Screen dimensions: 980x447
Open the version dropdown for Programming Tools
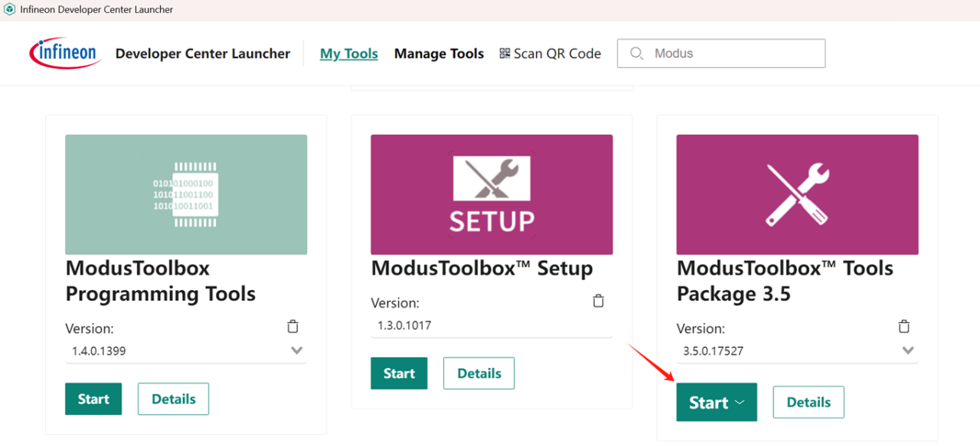296,351
